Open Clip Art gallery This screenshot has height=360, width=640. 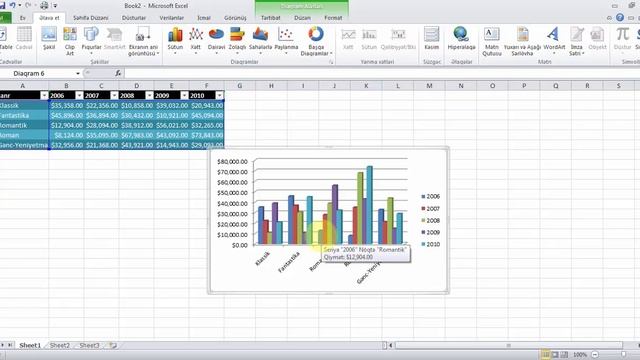click(70, 40)
